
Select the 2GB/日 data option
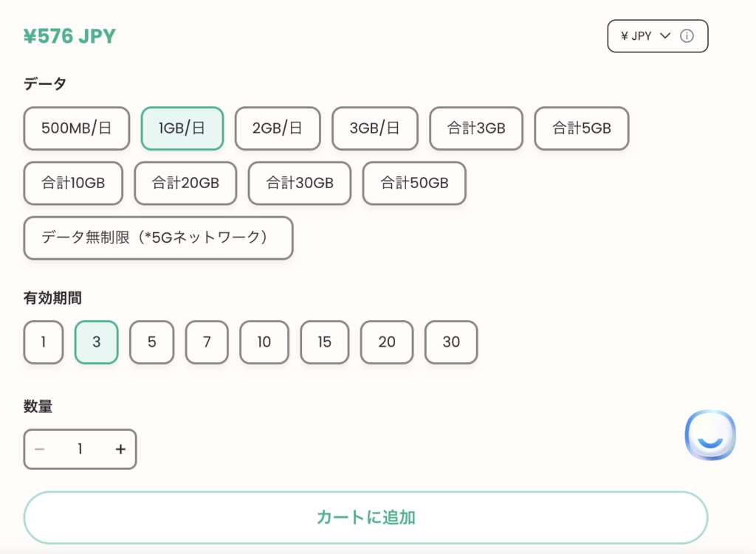278,128
